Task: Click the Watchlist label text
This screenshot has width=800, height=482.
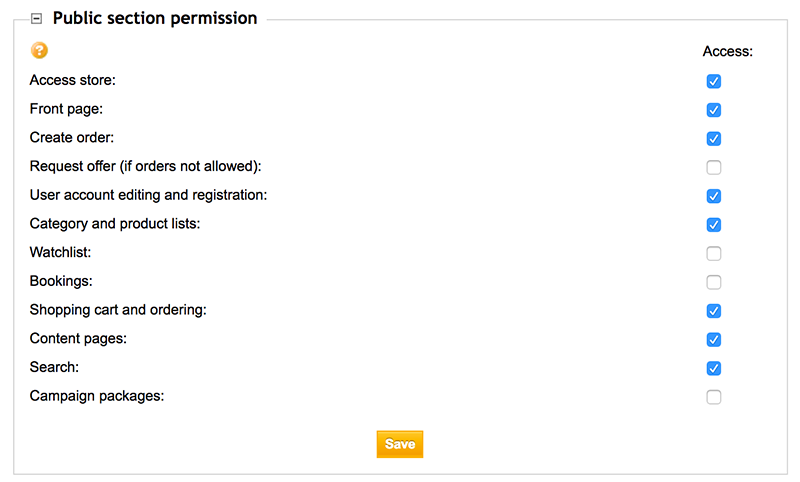Action: tap(60, 252)
